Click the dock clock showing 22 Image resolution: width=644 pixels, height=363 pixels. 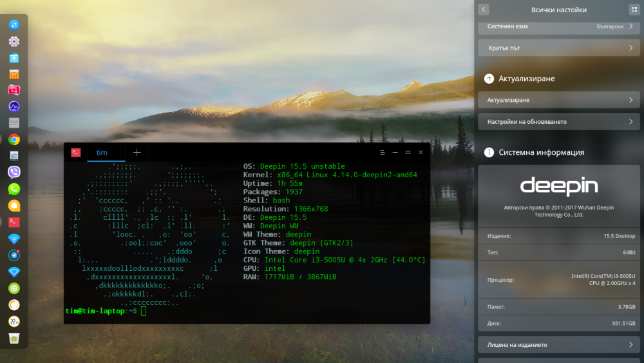tap(14, 322)
